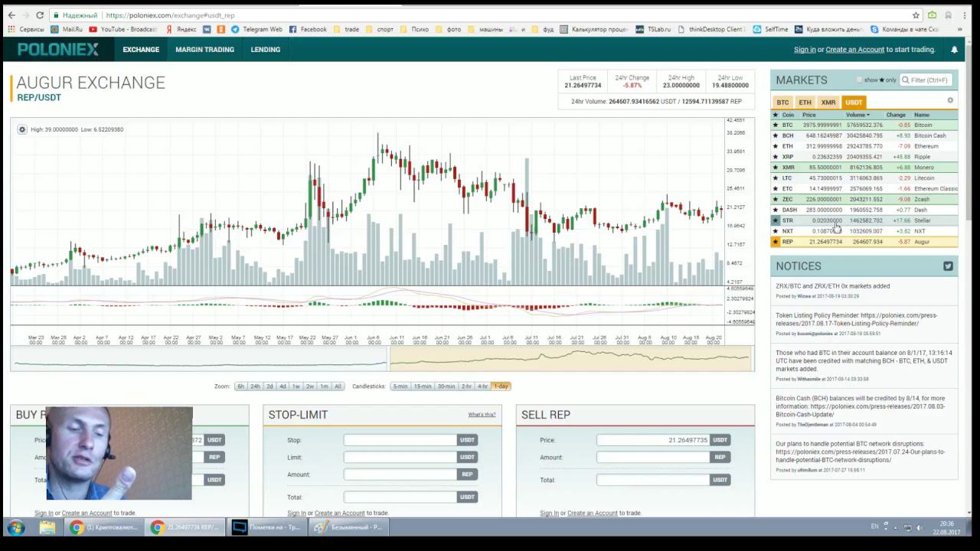Viewport: 980px width, 551px height.
Task: Toggle the star for the BCH market row
Action: click(x=776, y=135)
